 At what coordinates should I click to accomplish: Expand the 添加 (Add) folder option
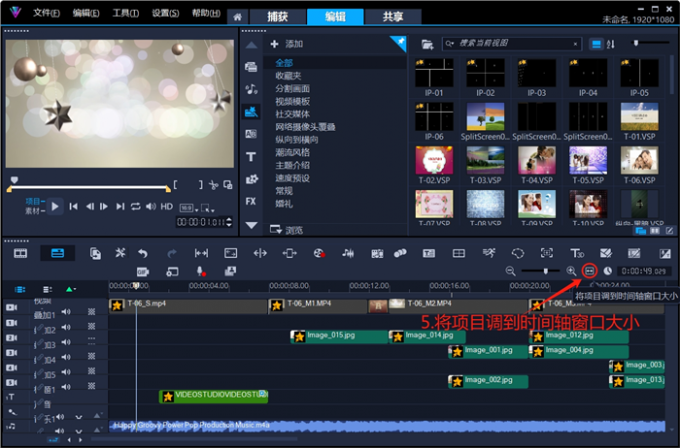(x=288, y=44)
